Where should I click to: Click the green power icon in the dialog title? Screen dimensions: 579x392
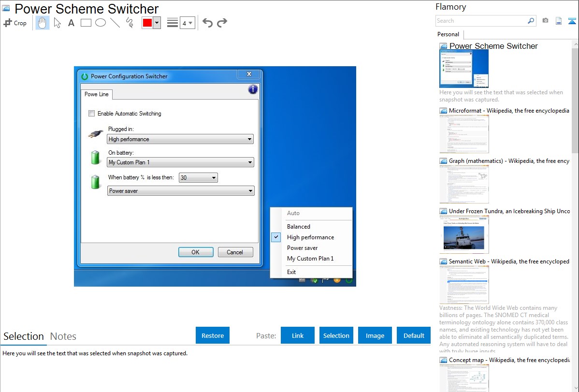[85, 76]
